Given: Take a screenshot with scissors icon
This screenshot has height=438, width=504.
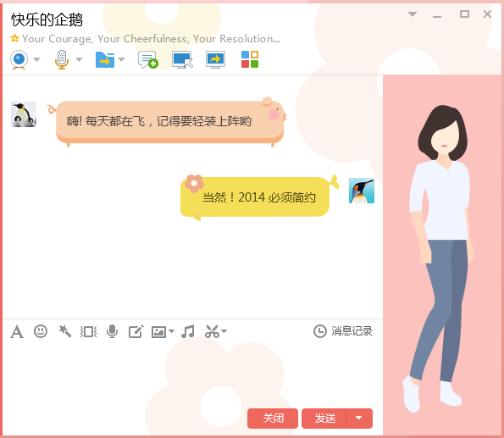Looking at the screenshot, I should tap(212, 331).
